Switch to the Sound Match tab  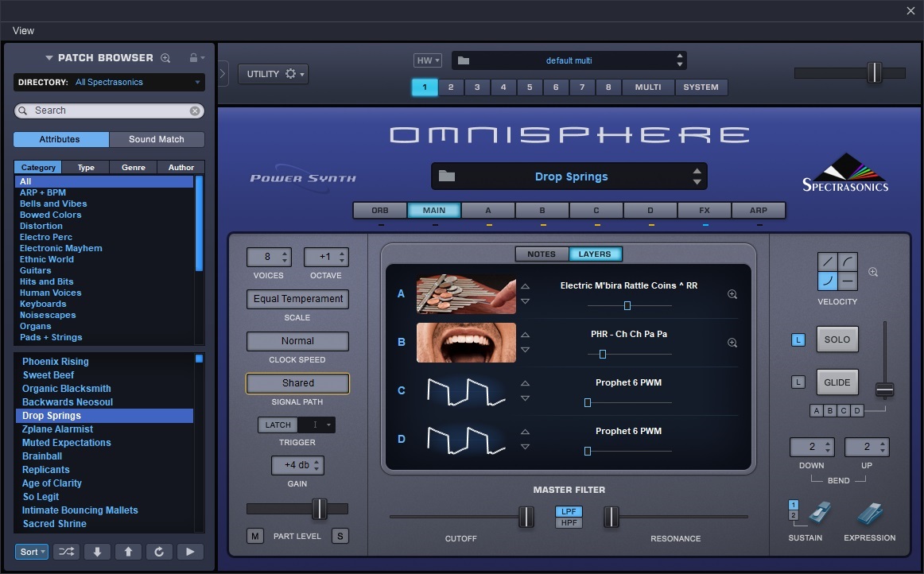pyautogui.click(x=157, y=139)
